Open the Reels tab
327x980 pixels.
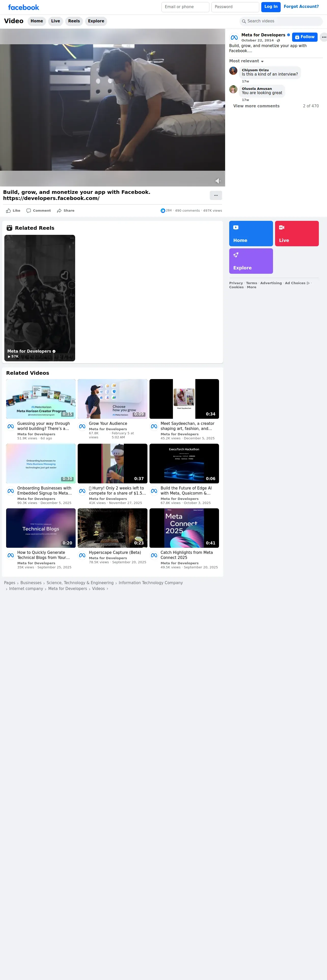click(x=74, y=21)
